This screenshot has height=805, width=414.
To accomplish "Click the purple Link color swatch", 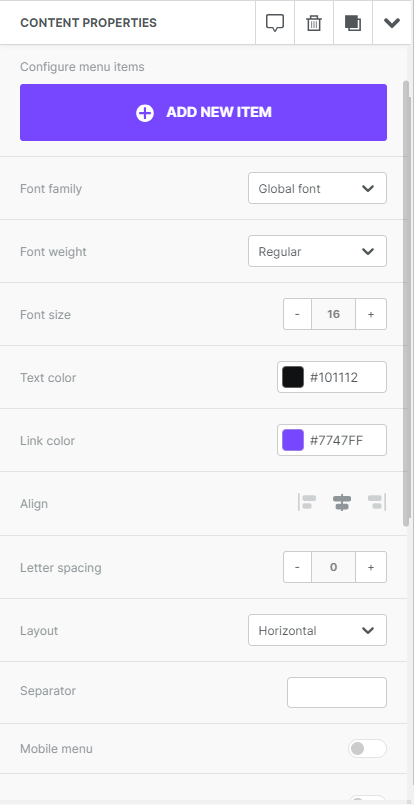I will click(293, 440).
